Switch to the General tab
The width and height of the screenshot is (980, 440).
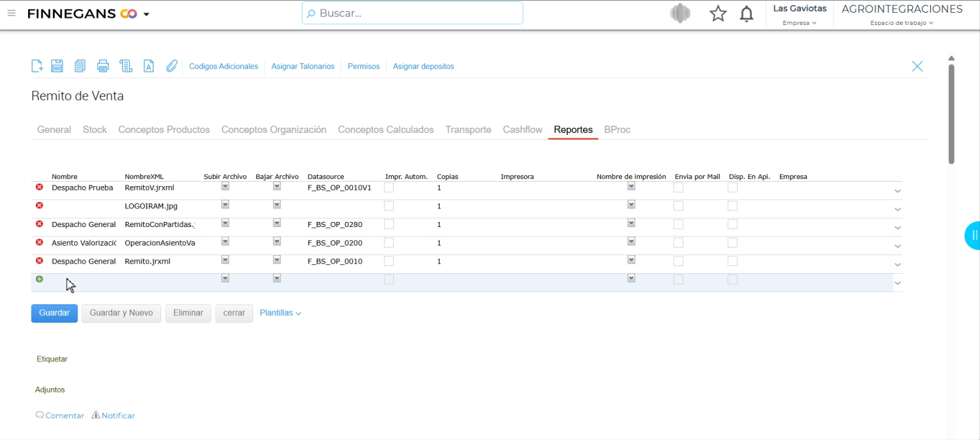pos(54,129)
